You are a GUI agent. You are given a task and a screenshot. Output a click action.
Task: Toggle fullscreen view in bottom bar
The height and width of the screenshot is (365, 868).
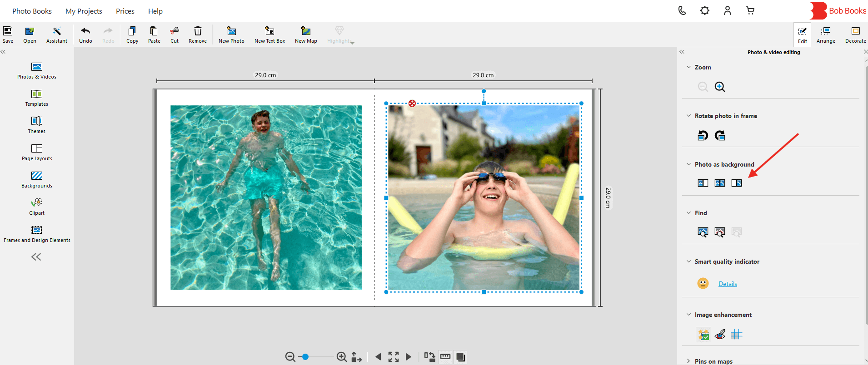click(x=394, y=357)
